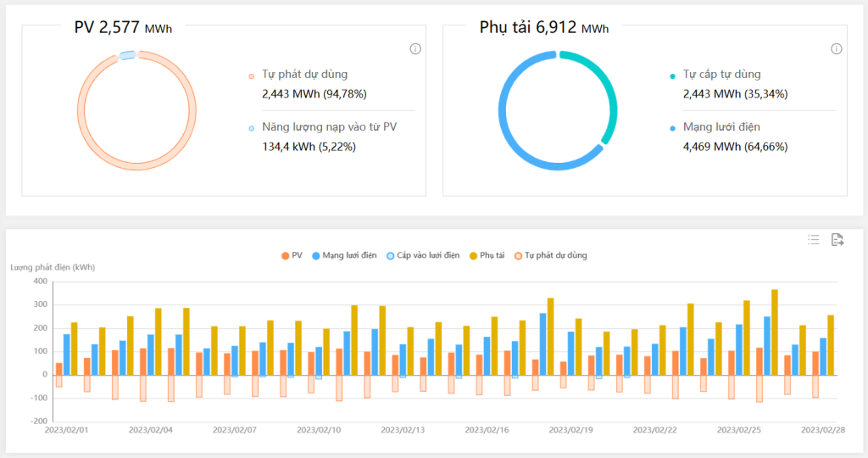Toggle the Tự phát dự dùng chart legend series
This screenshot has width=868, height=458.
(551, 255)
